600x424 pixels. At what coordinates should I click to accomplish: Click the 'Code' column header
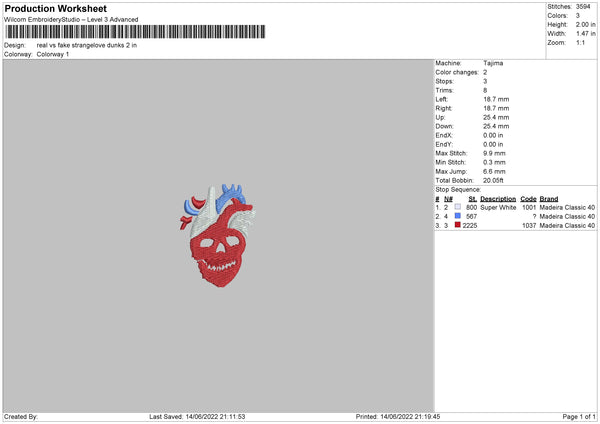coord(528,199)
